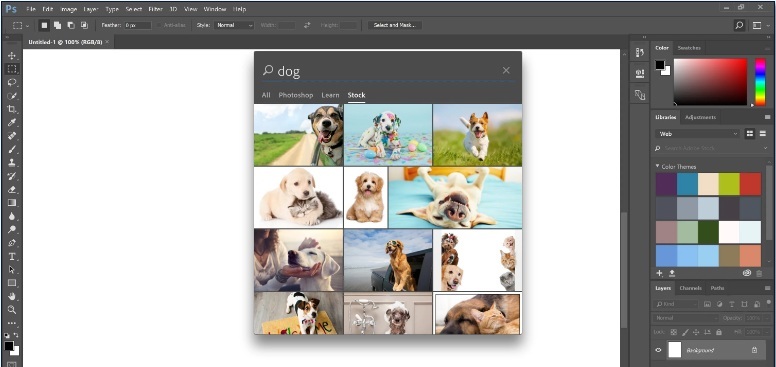
Task: Open the Web library dropdown
Action: [x=697, y=134]
